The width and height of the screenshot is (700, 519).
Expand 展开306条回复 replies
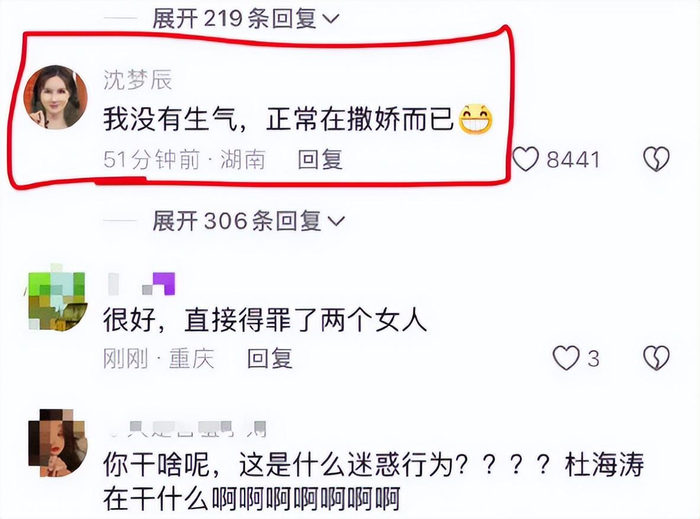point(248,221)
